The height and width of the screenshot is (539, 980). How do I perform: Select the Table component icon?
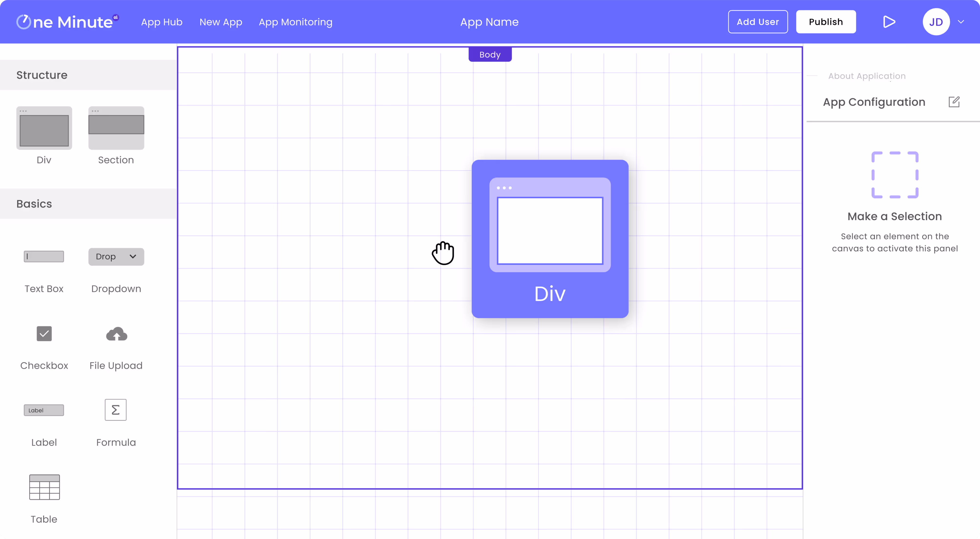[x=44, y=487]
